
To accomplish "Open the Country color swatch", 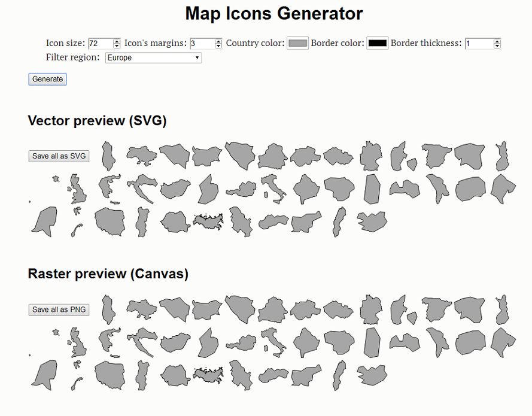I will point(297,43).
